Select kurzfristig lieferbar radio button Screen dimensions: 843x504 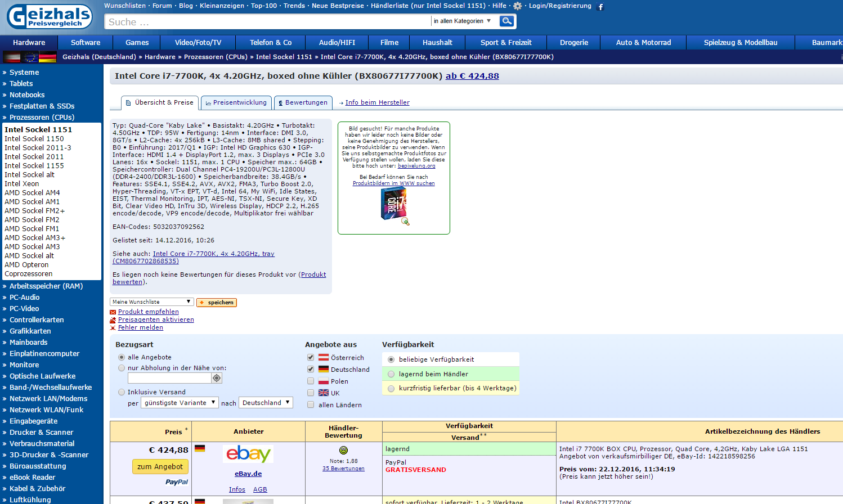[391, 388]
